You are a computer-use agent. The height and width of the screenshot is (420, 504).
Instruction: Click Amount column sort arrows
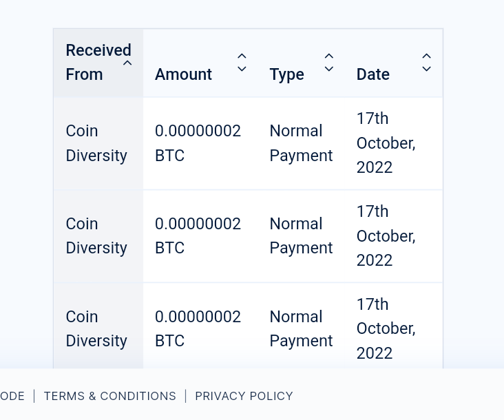tap(242, 63)
